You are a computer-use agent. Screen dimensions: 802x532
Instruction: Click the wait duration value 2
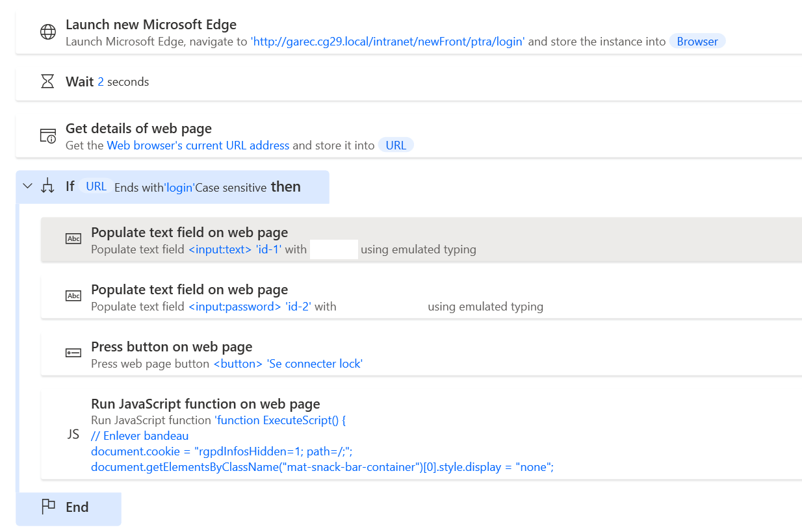[101, 82]
